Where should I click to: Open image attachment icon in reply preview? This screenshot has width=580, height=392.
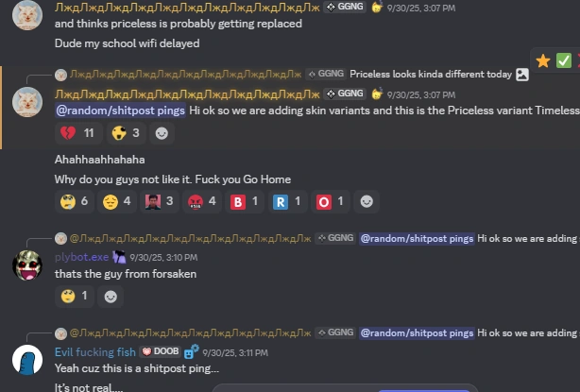(x=522, y=75)
